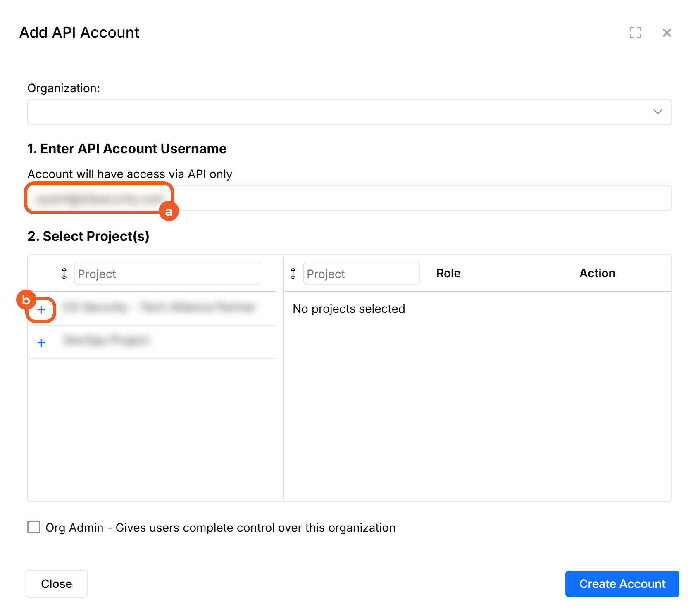
Task: Select the first blurred project name row
Action: [x=159, y=307]
